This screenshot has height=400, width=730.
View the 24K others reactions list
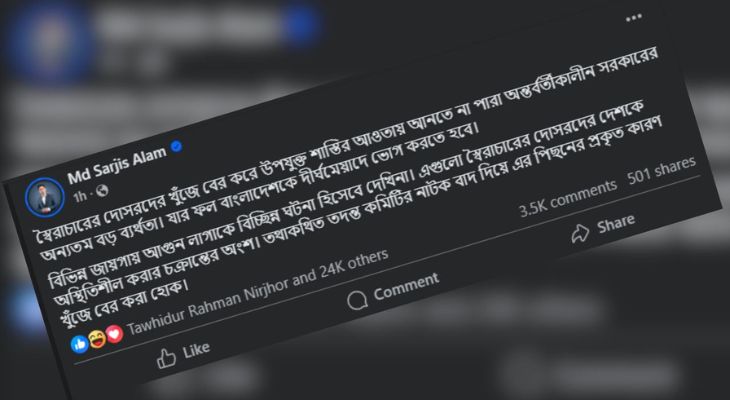click(353, 264)
